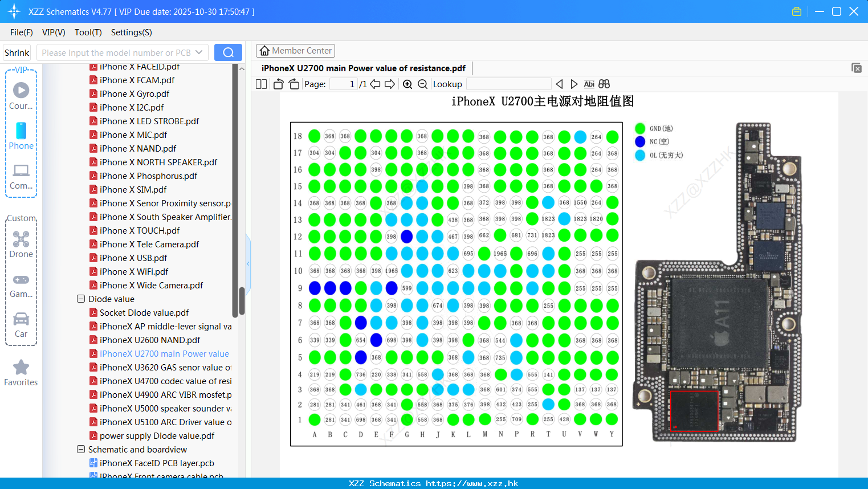The image size is (868, 489).
Task: Click the Shrink button
Action: click(17, 52)
